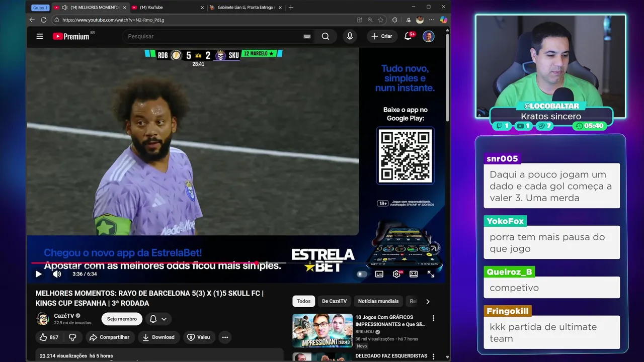Expand notification bell dropdown for CazéTV
This screenshot has width=644, height=362.
pos(158,319)
